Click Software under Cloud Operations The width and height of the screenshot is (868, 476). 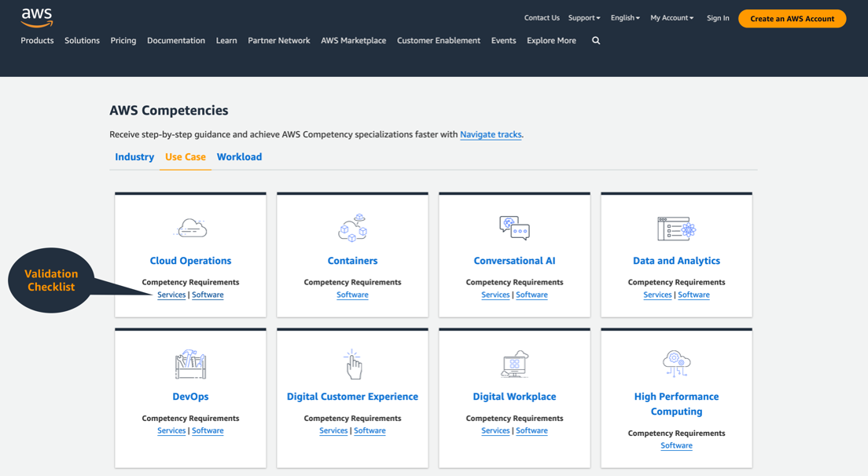208,295
